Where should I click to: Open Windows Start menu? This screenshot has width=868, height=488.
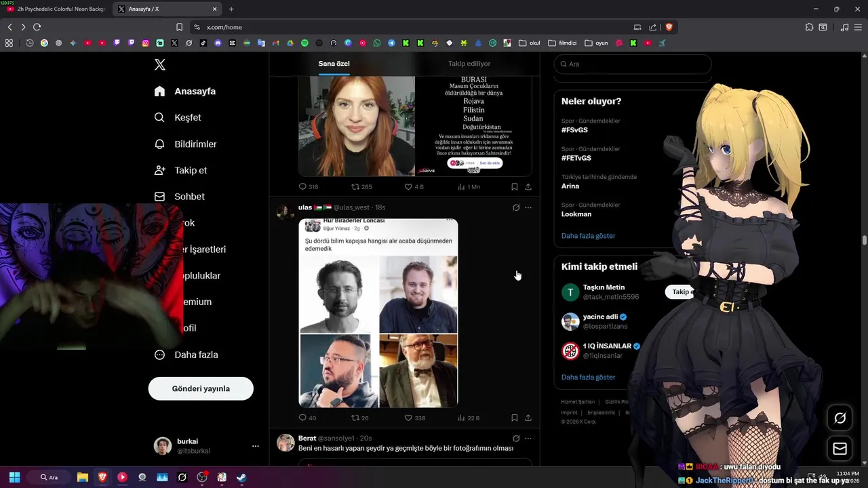click(x=14, y=477)
